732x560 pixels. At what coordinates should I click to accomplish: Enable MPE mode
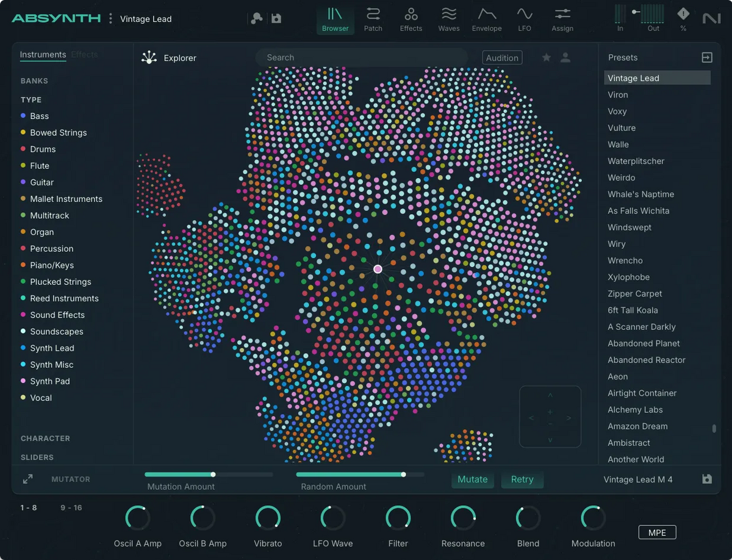[x=657, y=532]
